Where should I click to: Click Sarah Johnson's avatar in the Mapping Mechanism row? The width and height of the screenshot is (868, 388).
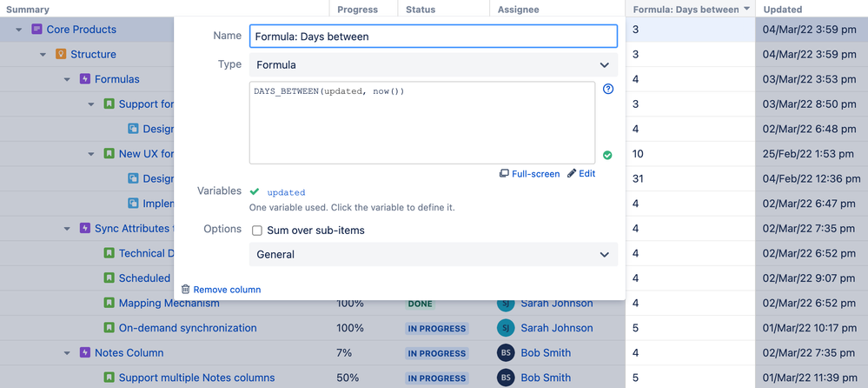(506, 304)
